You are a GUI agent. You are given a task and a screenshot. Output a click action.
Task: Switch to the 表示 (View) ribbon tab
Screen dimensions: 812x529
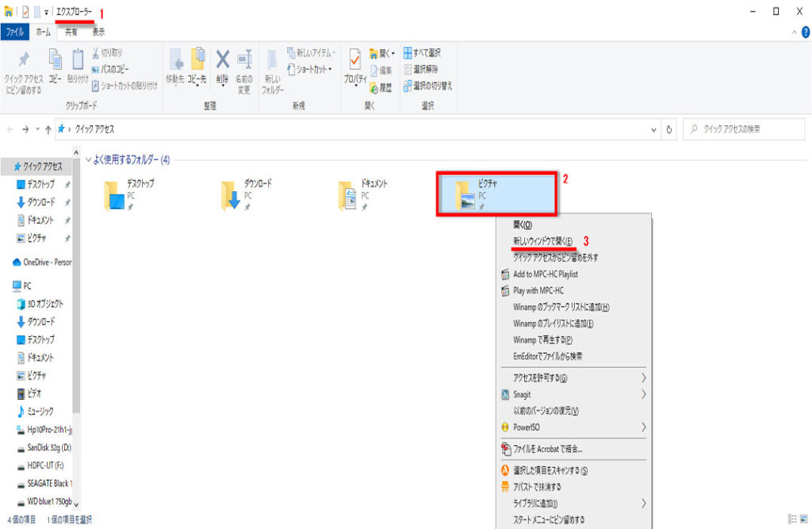point(98,32)
